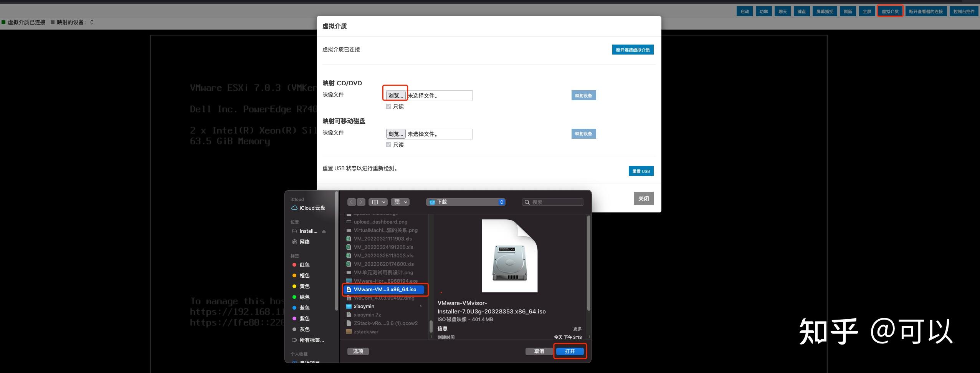Show 所有标签... all tags

[x=308, y=340]
